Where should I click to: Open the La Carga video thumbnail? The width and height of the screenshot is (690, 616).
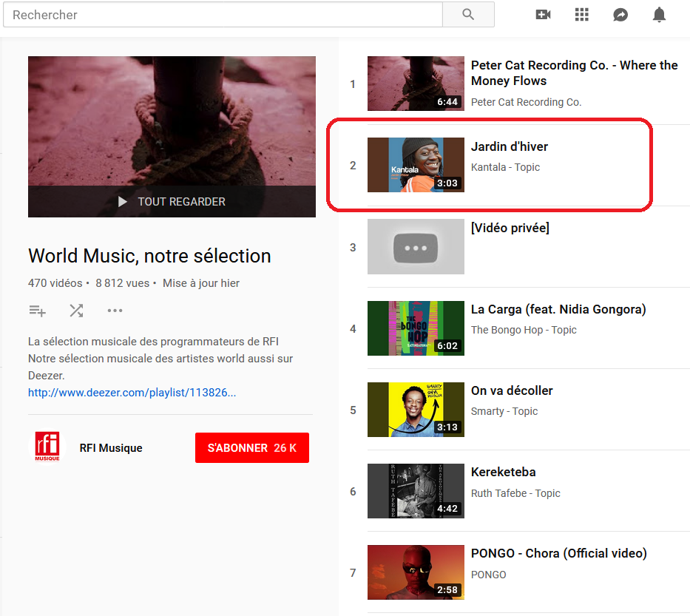pyautogui.click(x=416, y=328)
